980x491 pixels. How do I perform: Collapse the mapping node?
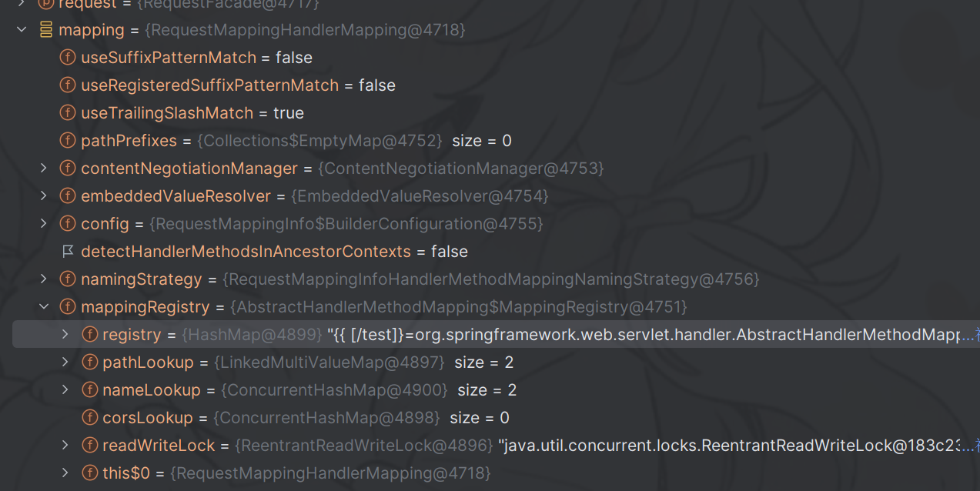coord(22,30)
